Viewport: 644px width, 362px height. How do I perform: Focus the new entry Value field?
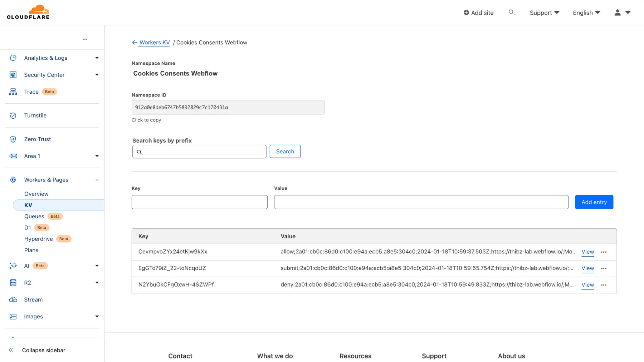coord(421,202)
